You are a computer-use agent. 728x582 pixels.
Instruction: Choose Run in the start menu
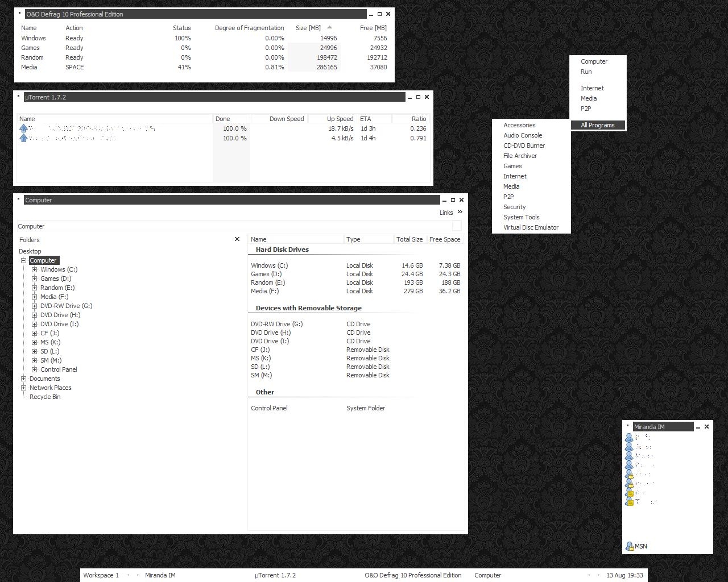point(586,72)
